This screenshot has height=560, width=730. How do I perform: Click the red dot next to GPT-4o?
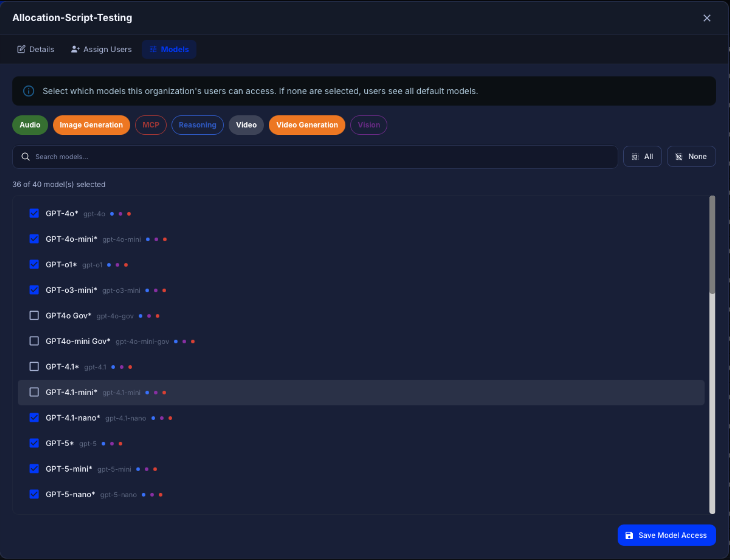[x=129, y=214]
